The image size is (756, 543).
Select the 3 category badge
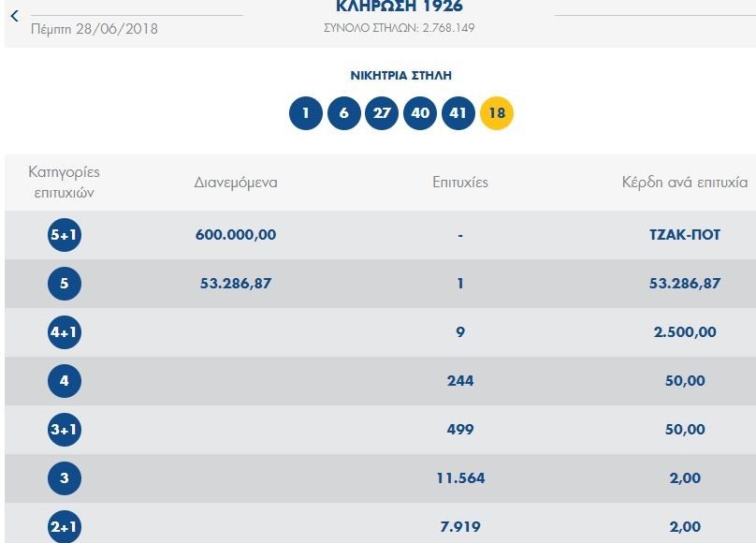coord(65,478)
